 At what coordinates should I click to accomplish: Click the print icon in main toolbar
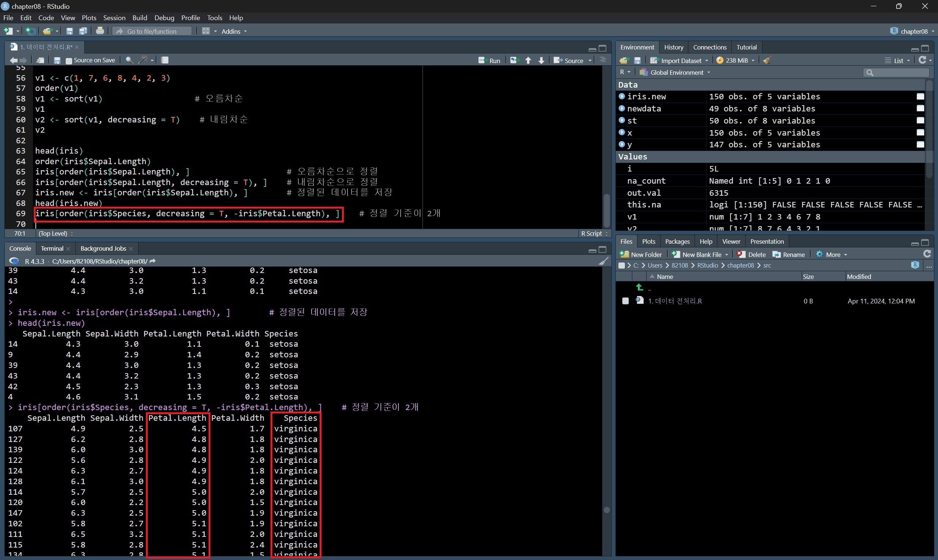100,31
